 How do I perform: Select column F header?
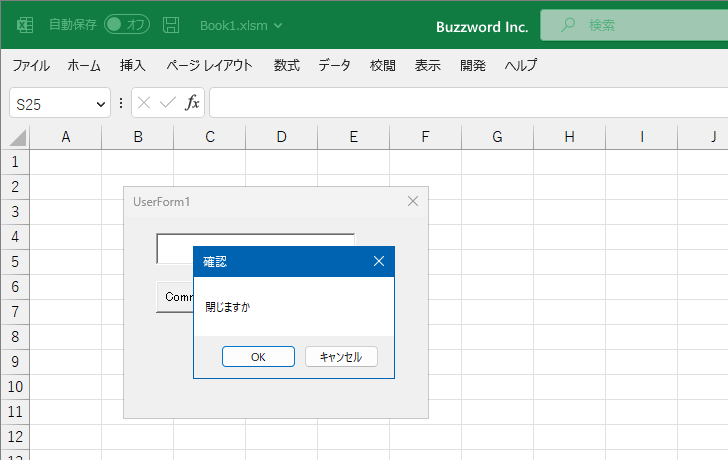pos(425,137)
